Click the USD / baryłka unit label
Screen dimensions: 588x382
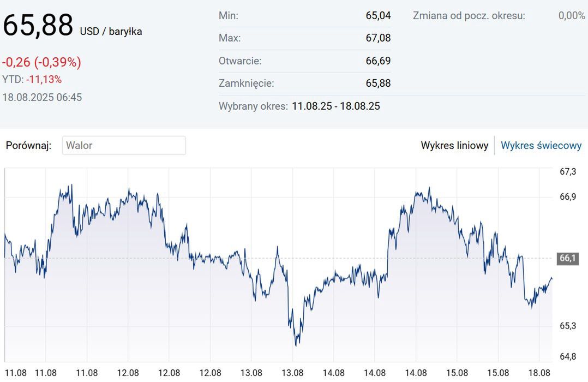(x=111, y=32)
